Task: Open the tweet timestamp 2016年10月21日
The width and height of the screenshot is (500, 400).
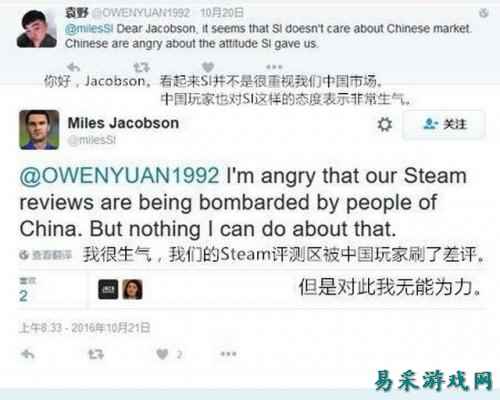Action: [x=85, y=328]
